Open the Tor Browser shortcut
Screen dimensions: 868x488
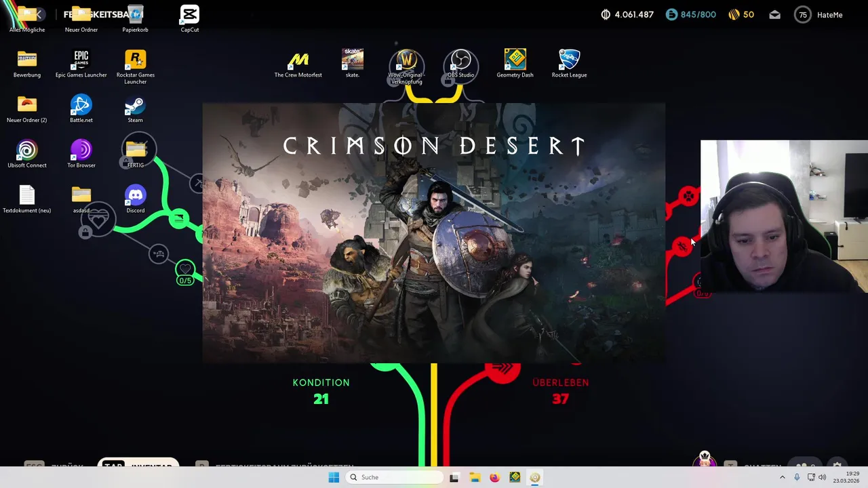(81, 155)
